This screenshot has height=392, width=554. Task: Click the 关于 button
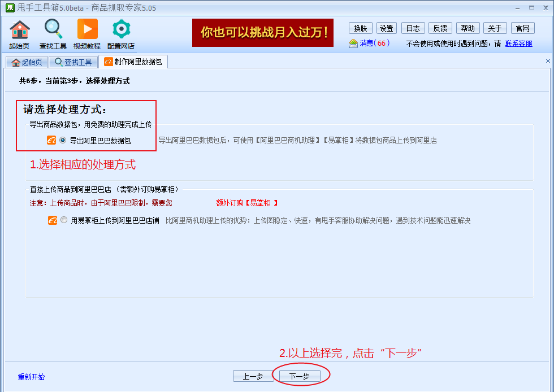495,28
